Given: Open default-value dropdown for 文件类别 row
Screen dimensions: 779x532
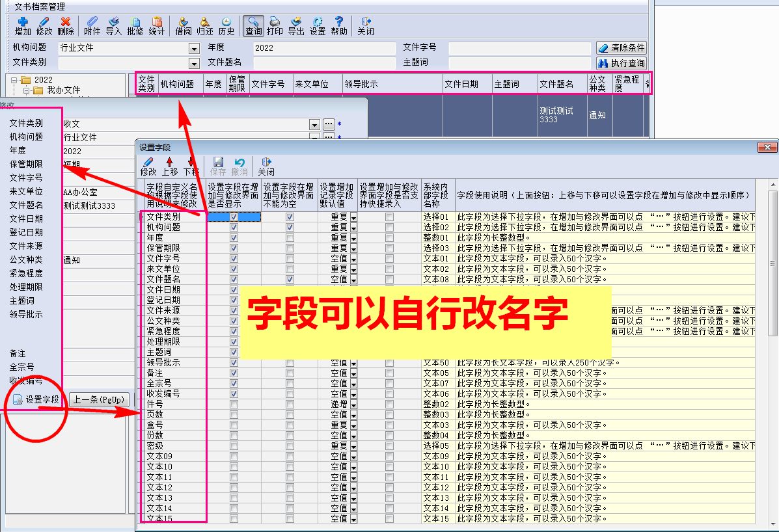Looking at the screenshot, I should point(353,217).
